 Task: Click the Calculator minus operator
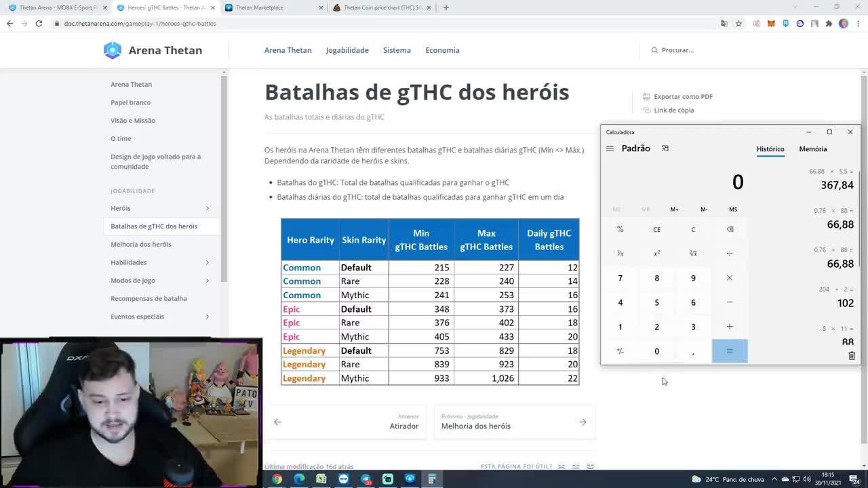(x=730, y=302)
